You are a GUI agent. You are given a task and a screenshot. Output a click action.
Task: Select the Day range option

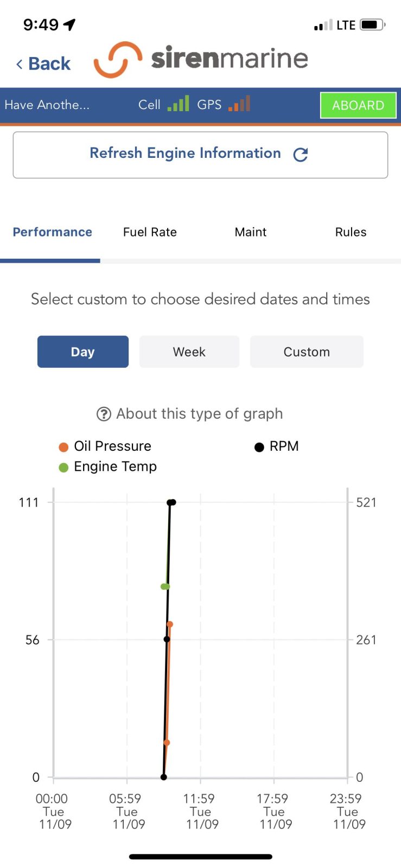(x=82, y=352)
